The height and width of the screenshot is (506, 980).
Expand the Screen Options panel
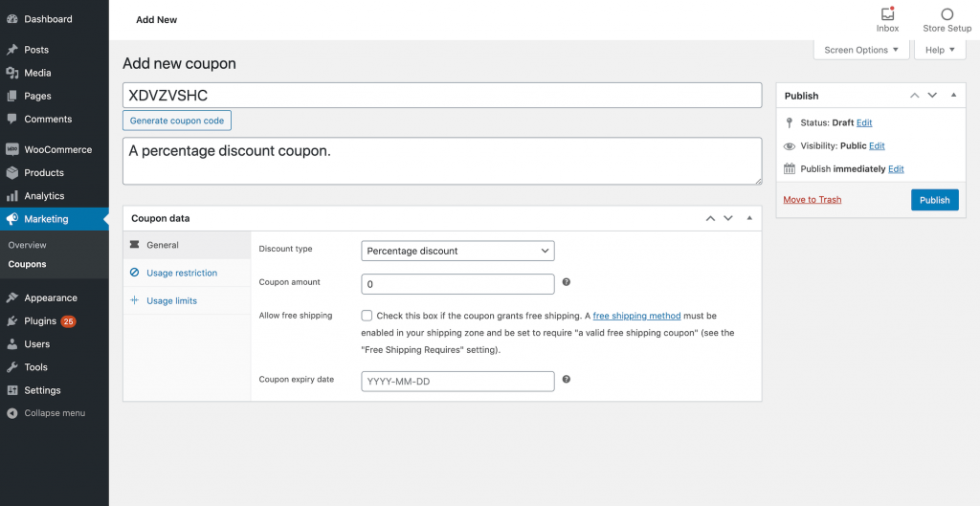pyautogui.click(x=861, y=50)
